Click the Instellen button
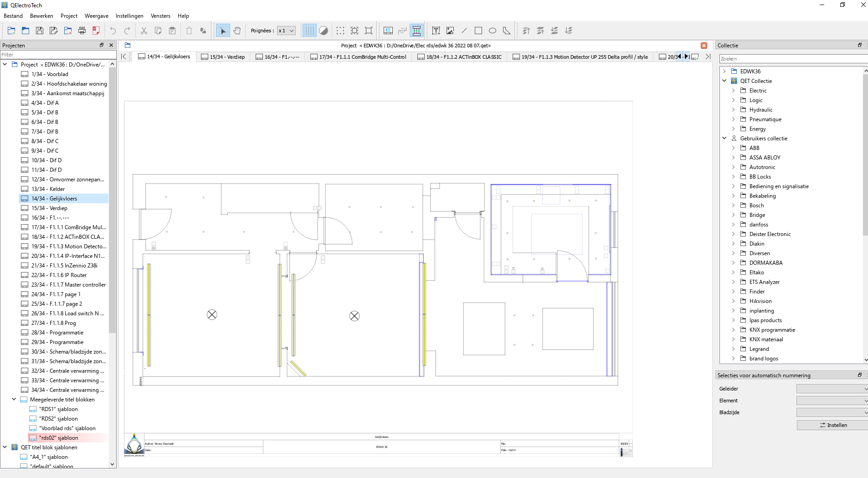This screenshot has height=478, width=868. [833, 425]
